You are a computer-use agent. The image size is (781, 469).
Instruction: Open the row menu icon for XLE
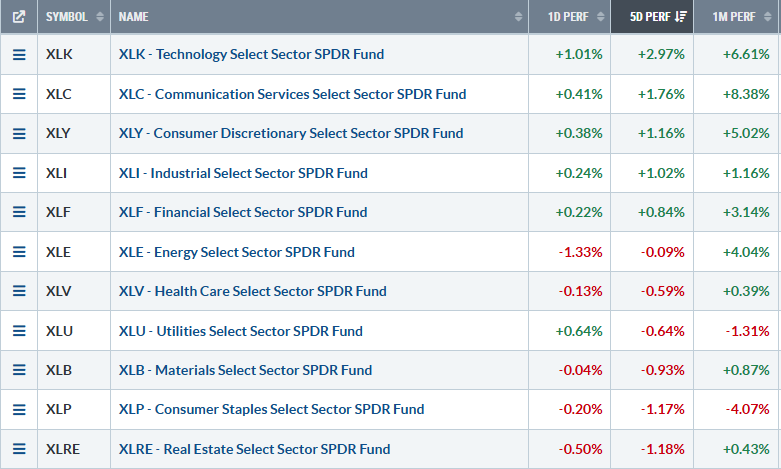tap(18, 252)
